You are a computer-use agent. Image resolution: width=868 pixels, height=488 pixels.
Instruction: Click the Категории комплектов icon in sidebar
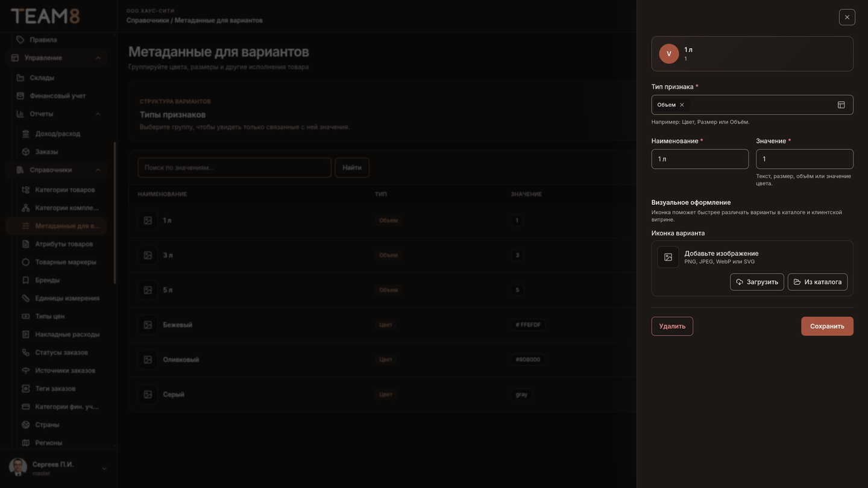pyautogui.click(x=26, y=208)
